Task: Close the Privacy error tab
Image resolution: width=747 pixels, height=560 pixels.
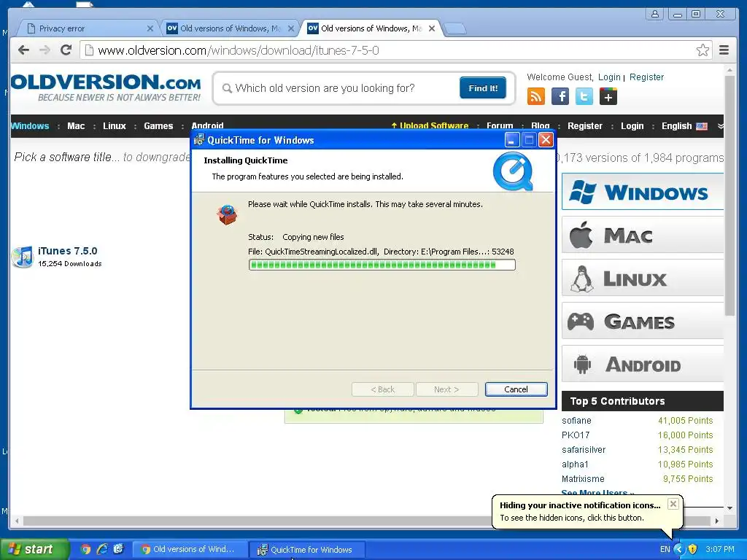Action: pyautogui.click(x=150, y=28)
